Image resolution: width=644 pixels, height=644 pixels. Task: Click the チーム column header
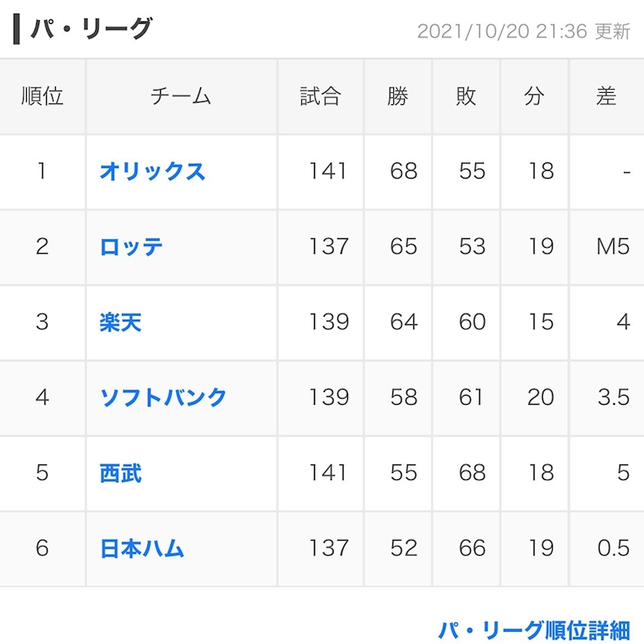(181, 97)
